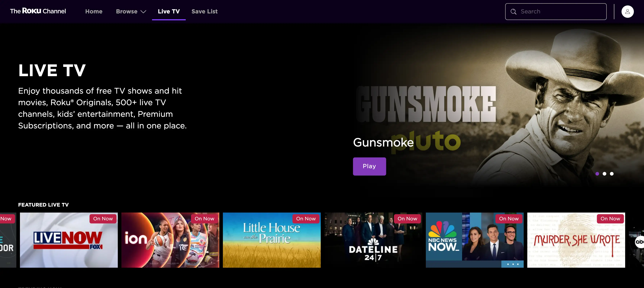Click On Now badge on LiveNOW FOX
The width and height of the screenshot is (644, 288).
pyautogui.click(x=103, y=219)
